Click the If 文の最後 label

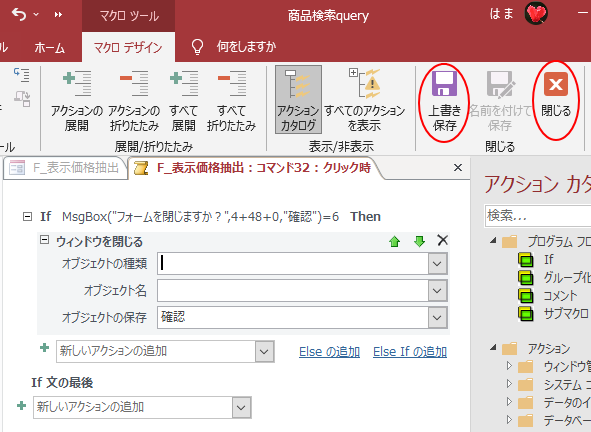(x=62, y=383)
